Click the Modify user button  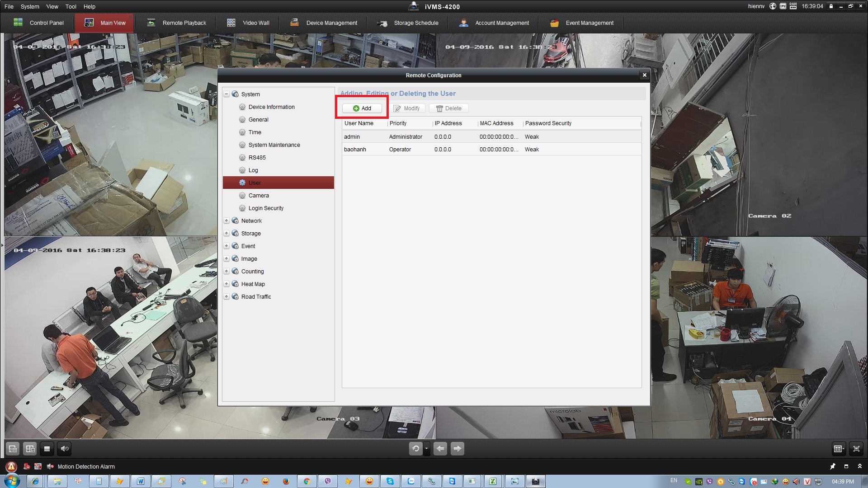pos(406,108)
